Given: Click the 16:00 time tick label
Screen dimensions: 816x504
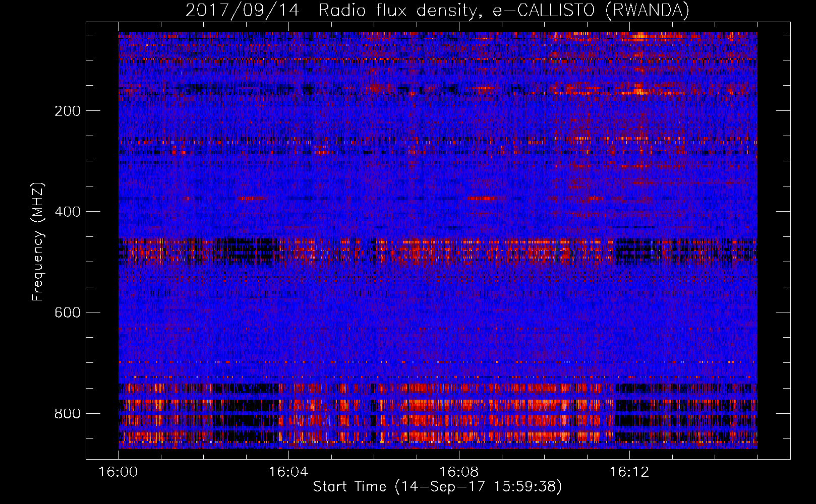Looking at the screenshot, I should click(x=119, y=472).
